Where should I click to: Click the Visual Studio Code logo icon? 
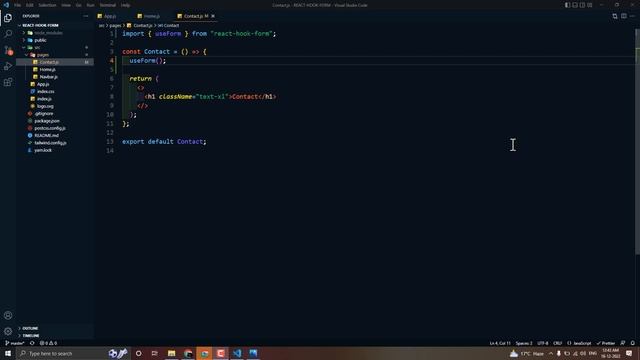(6, 5)
